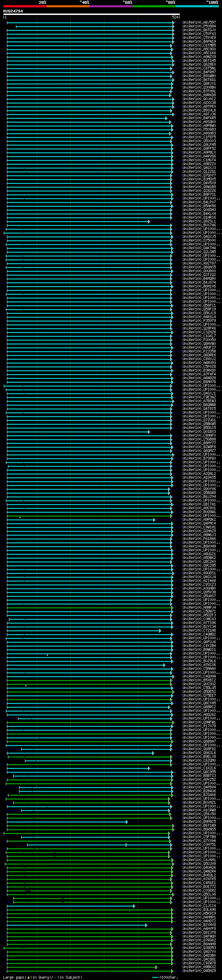Click the white query sequence bar
The height and width of the screenshot is (980, 222).
click(x=92, y=14)
